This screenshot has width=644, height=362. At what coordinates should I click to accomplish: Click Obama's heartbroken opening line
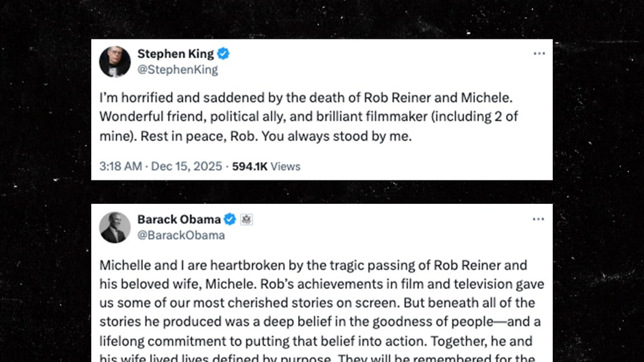312,265
